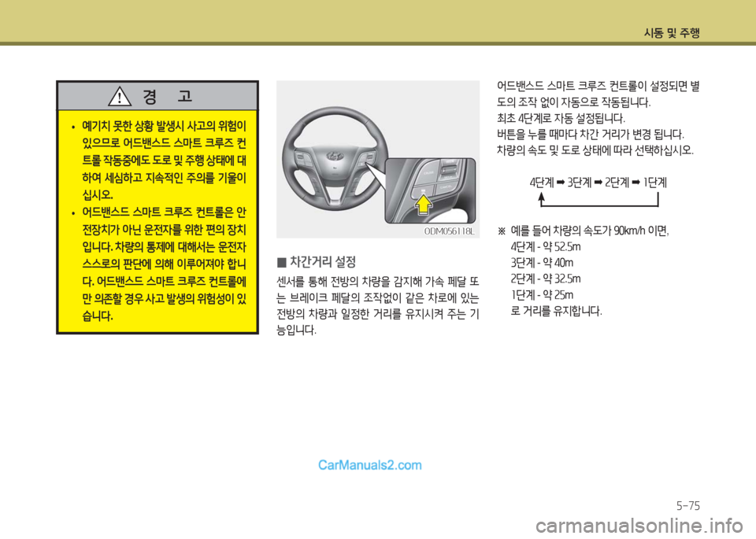Click the warning triangle icon beside 경고

pos(120,96)
